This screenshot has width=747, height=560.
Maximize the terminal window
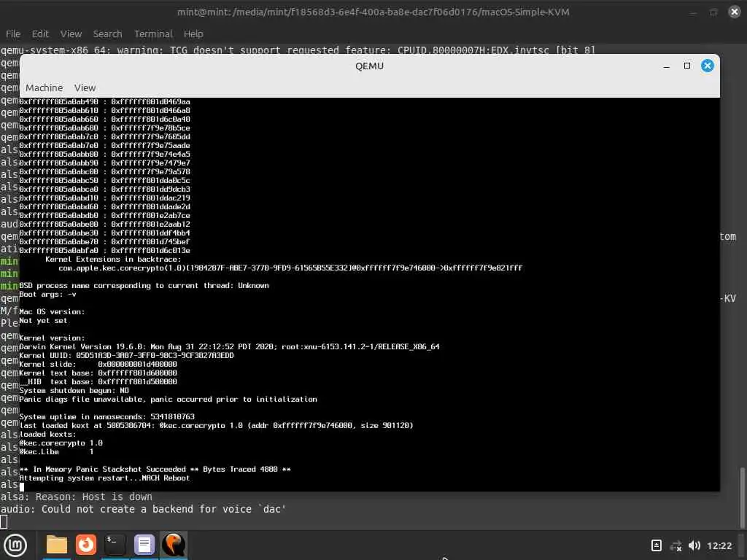tap(713, 12)
